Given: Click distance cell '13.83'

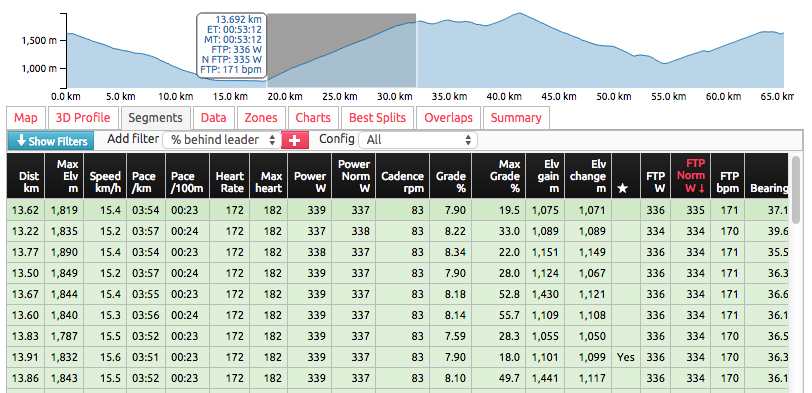Looking at the screenshot, I should 26,336.
